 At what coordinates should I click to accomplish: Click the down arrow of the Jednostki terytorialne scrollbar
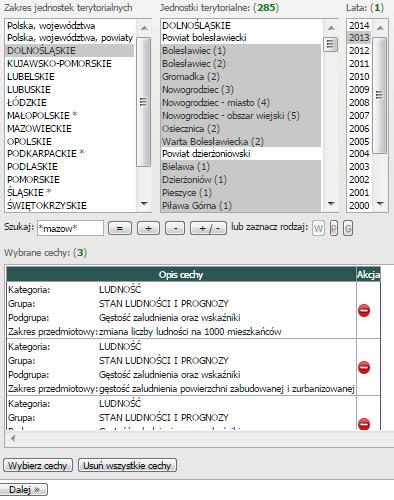pyautogui.click(x=331, y=203)
